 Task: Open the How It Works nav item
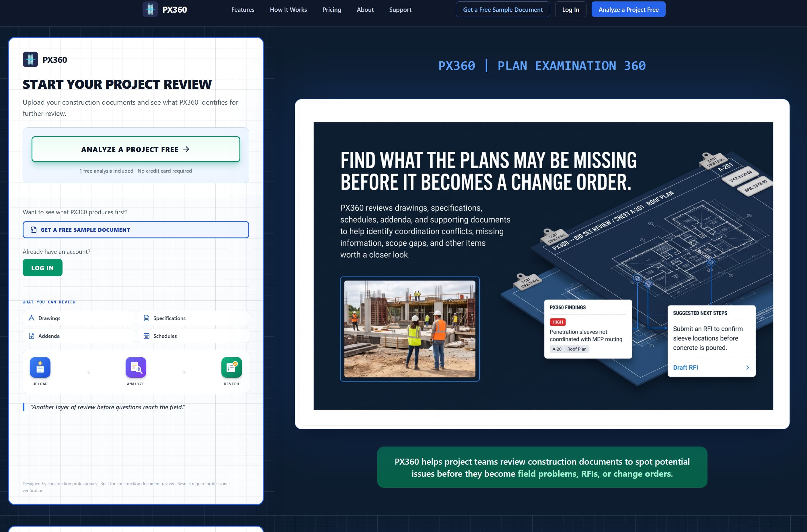(288, 9)
